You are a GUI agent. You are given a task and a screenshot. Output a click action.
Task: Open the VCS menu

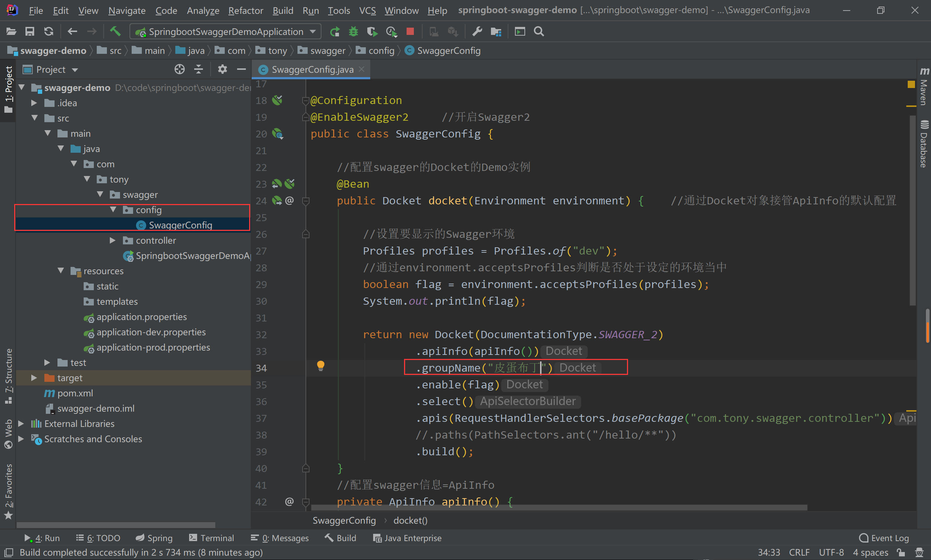coord(367,10)
